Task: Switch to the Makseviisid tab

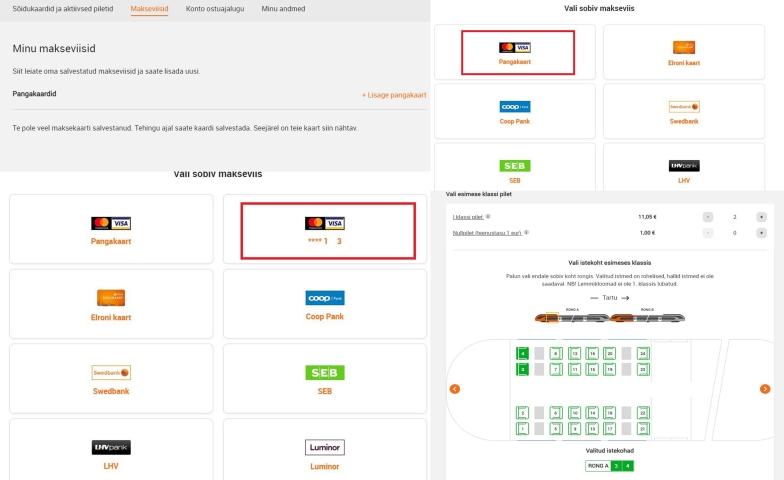Action: tap(149, 8)
